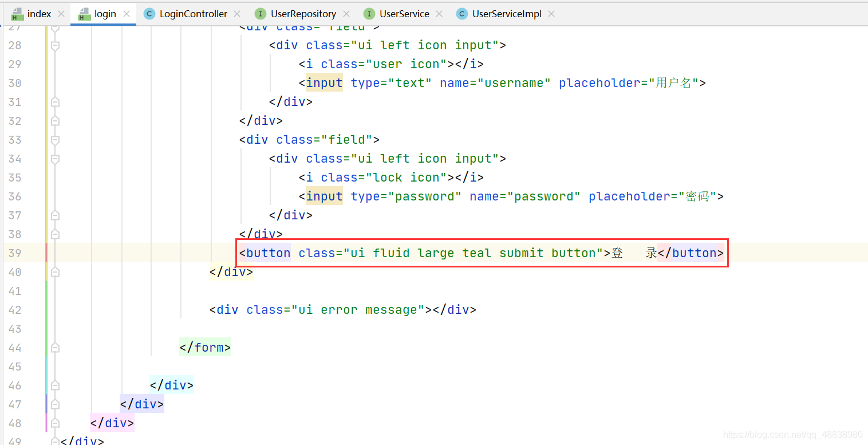Collapse the fold marker at line 37

tap(55, 215)
